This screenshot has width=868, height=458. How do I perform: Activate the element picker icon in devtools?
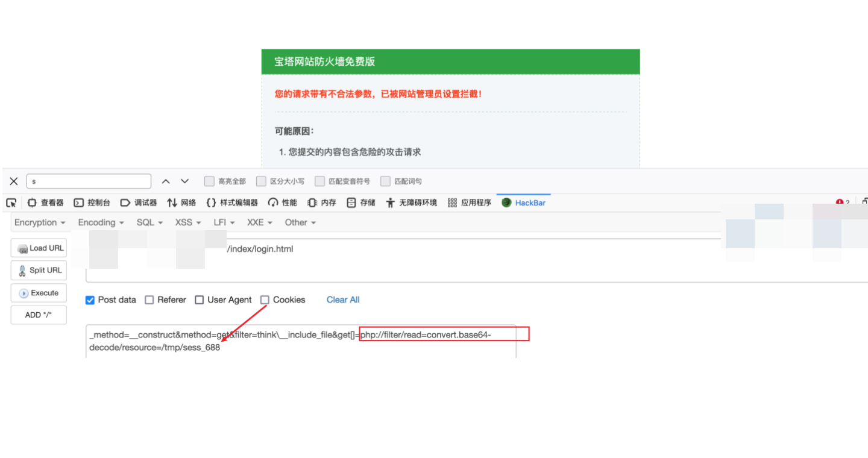[11, 202]
